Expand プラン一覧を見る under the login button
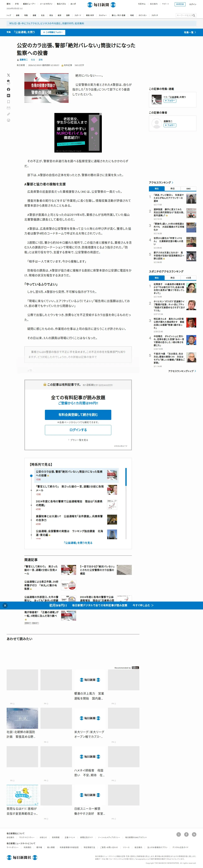The width and height of the screenshot is (203, 868). (x=78, y=440)
